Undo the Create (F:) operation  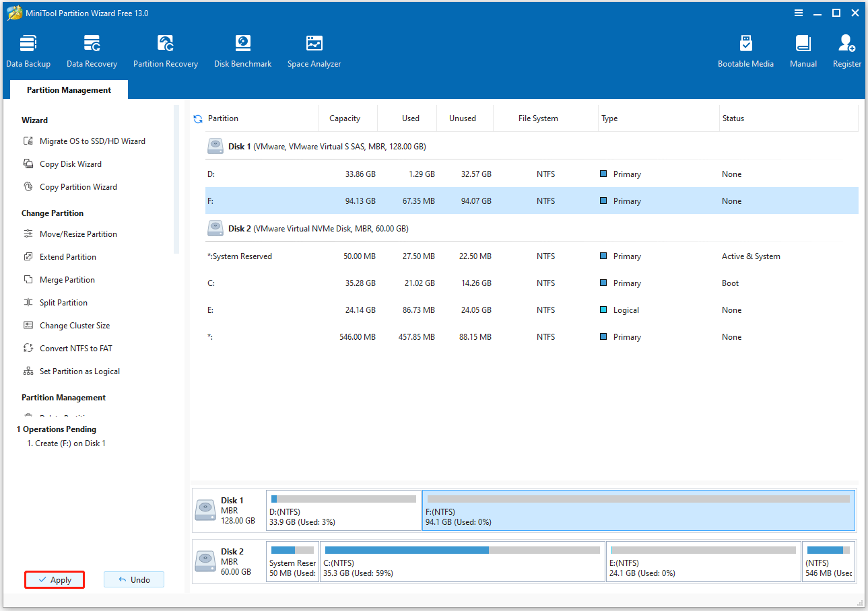[133, 579]
